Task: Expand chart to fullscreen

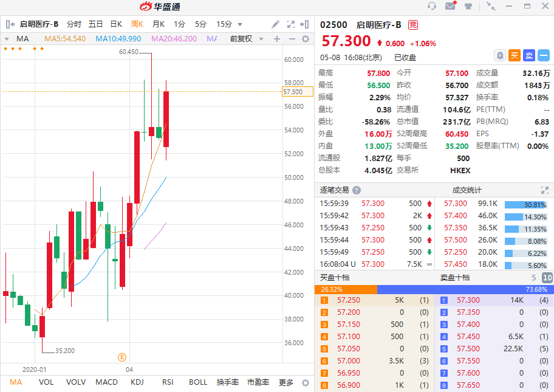Action: pos(291,24)
